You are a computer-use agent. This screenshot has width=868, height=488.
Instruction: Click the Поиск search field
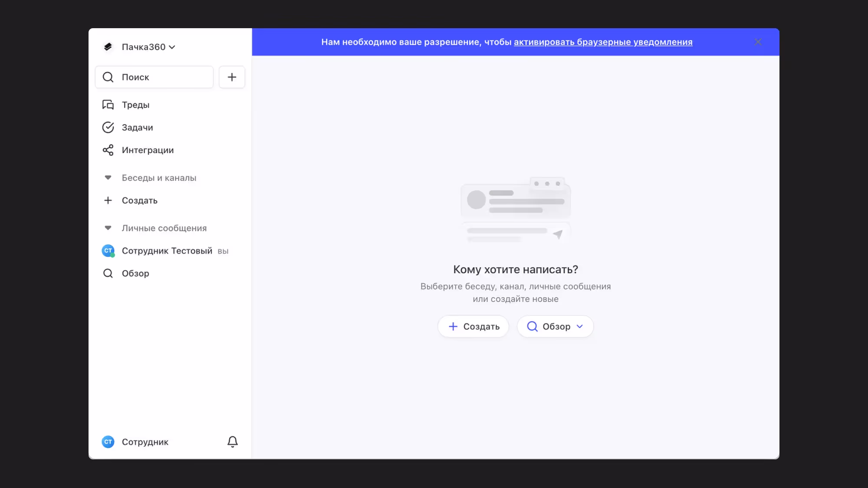point(155,77)
